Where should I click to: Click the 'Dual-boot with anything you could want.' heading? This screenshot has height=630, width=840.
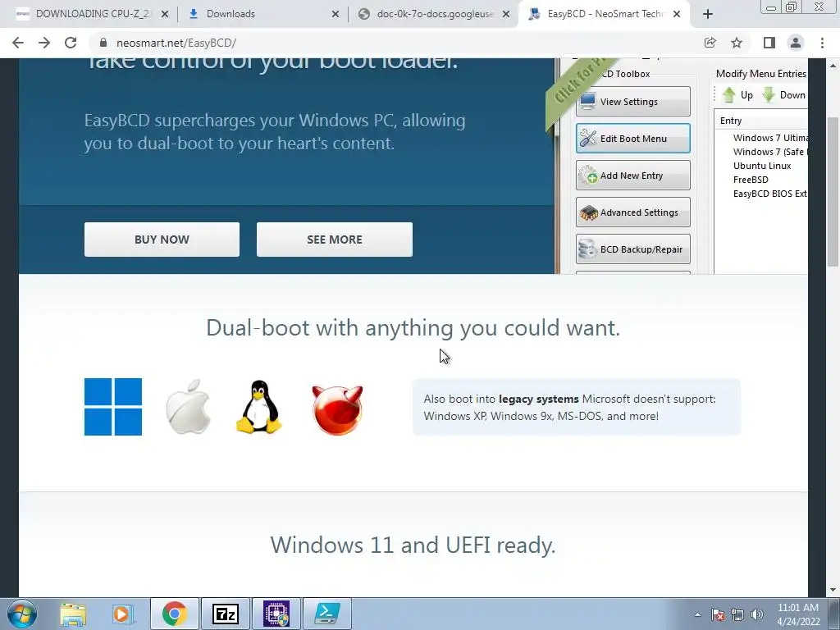(x=413, y=327)
